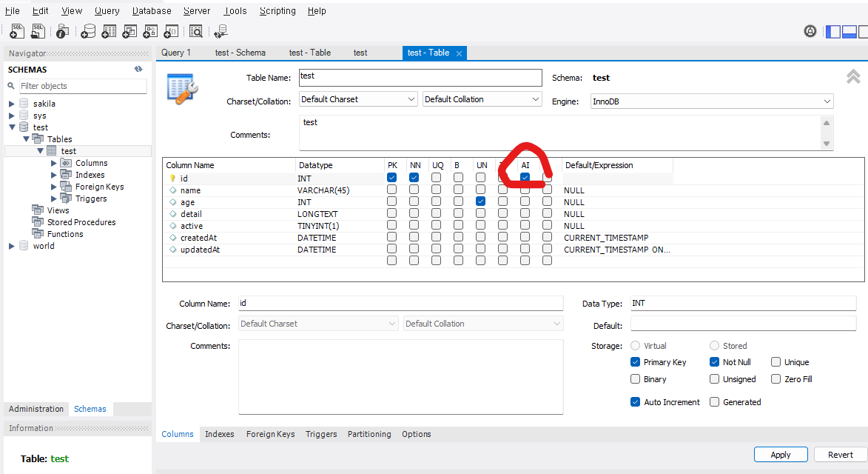
Task: Expand the Indexes tree node
Action: point(54,175)
